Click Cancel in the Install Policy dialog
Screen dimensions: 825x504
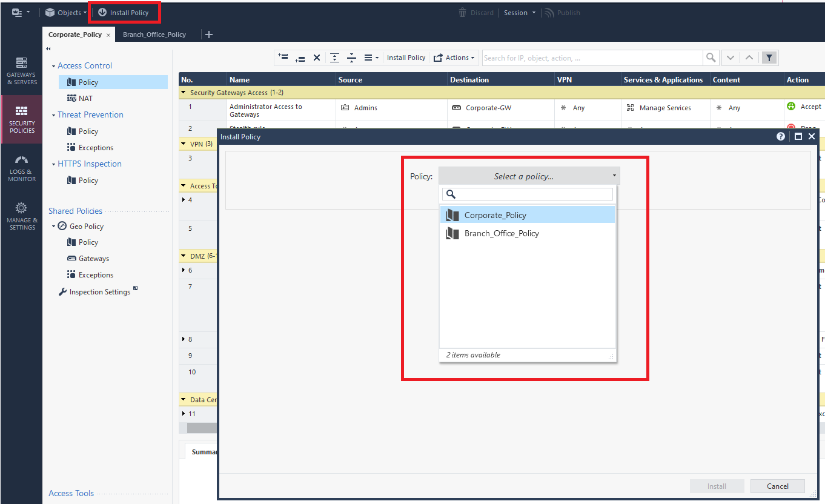pyautogui.click(x=777, y=486)
